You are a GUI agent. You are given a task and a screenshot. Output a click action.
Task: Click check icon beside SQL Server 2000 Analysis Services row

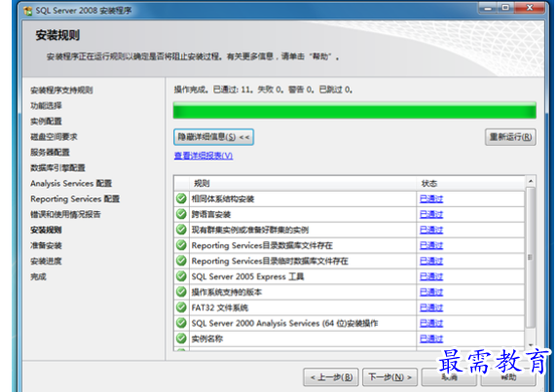point(181,323)
